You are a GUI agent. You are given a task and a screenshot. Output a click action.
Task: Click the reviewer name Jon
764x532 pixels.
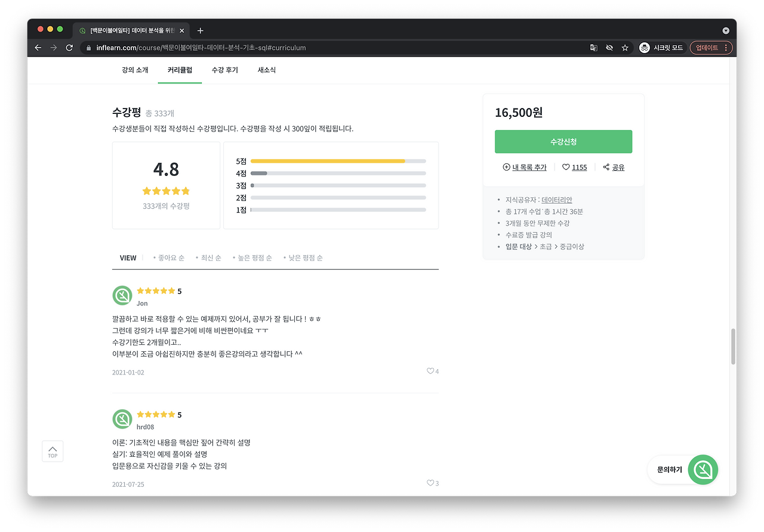142,304
